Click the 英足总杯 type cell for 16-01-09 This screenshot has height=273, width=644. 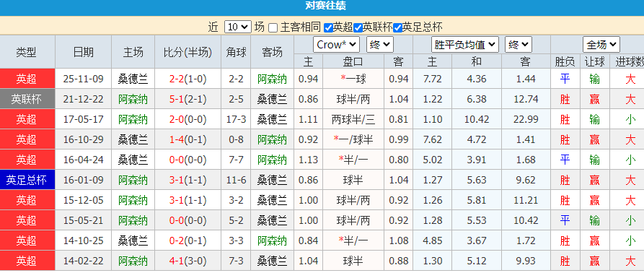[27, 180]
